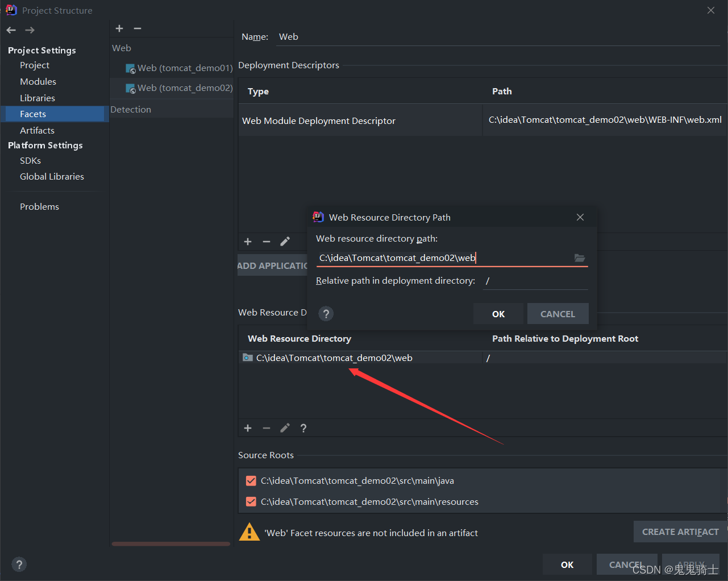This screenshot has height=581, width=728.
Task: Click Path Relative to Deployment Root header
Action: [565, 339]
